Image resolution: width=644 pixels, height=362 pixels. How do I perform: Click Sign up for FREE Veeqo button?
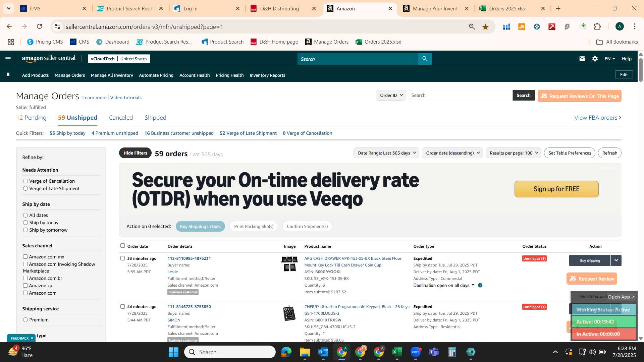556,189
